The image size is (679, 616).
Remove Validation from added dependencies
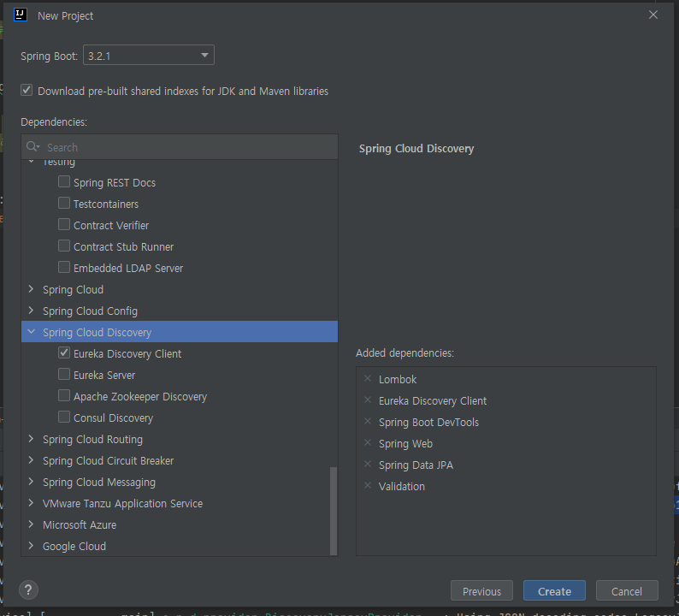point(368,485)
